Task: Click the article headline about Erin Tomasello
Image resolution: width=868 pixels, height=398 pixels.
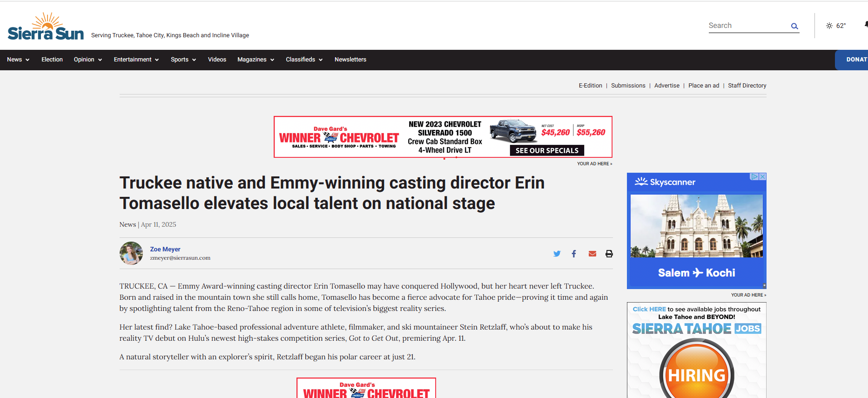Action: [x=332, y=193]
